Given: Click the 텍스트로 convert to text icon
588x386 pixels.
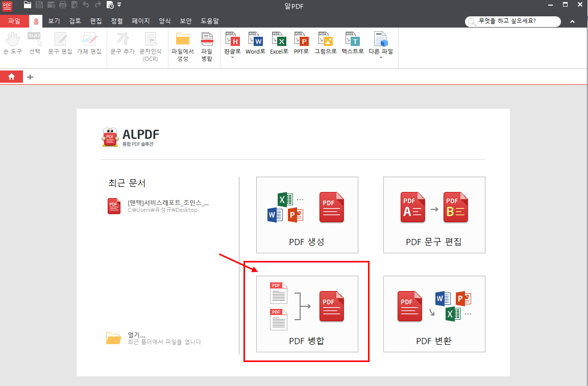Looking at the screenshot, I should point(353,43).
